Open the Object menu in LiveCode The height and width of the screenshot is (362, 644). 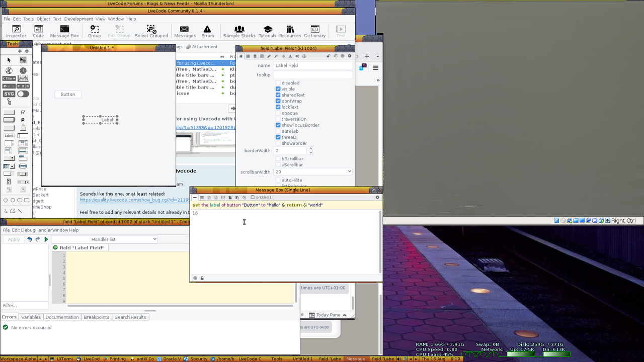[x=43, y=19]
